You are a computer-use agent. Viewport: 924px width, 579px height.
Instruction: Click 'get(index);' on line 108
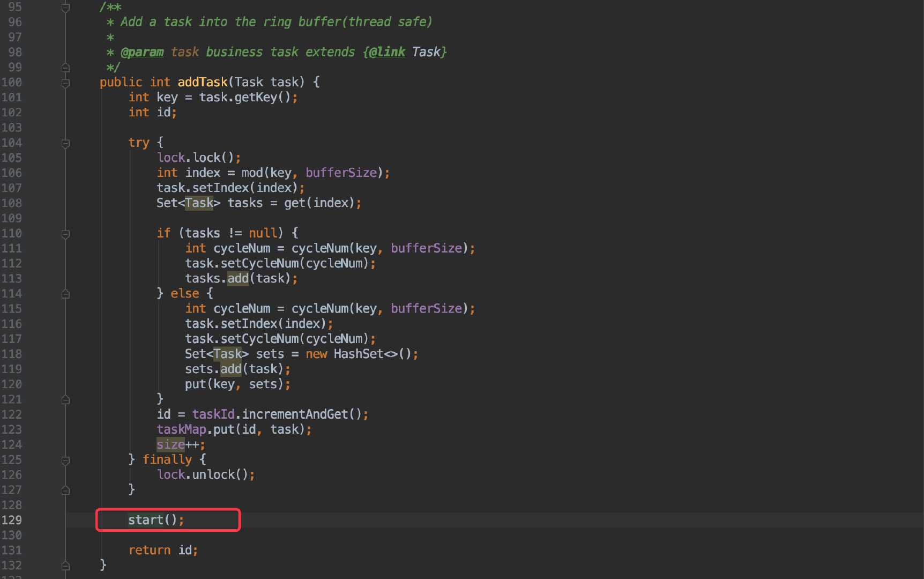323,203
